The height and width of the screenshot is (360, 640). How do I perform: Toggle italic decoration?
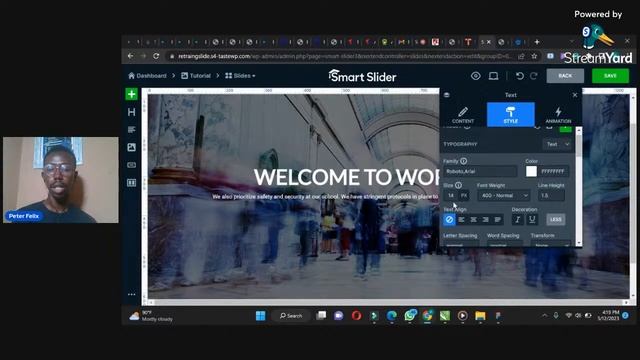coord(518,220)
